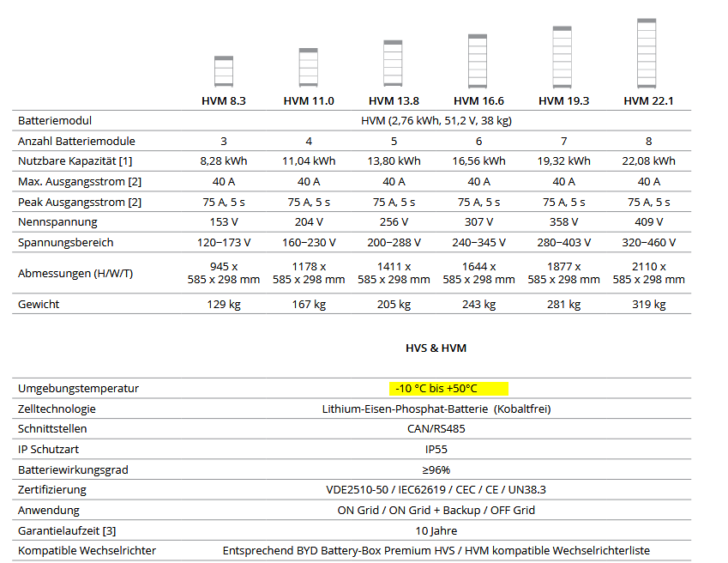Click the capacity value 13,80 kWh

(x=394, y=161)
